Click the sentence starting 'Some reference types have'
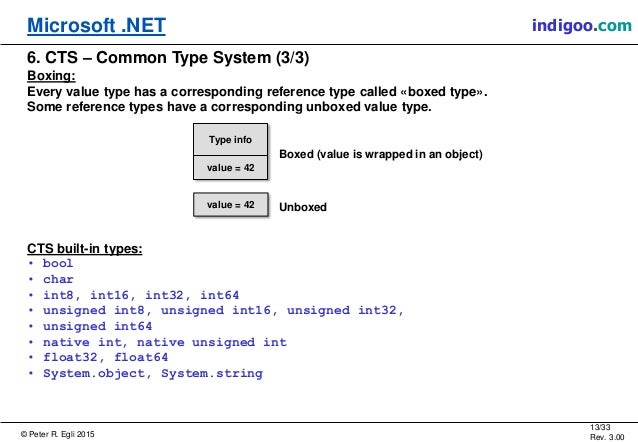 [x=229, y=107]
